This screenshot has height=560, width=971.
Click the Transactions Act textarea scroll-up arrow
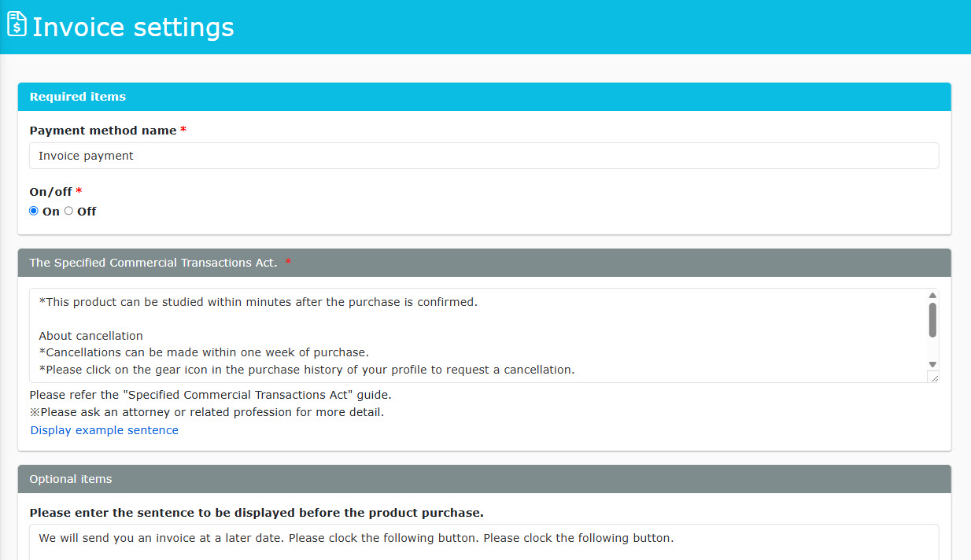click(932, 296)
